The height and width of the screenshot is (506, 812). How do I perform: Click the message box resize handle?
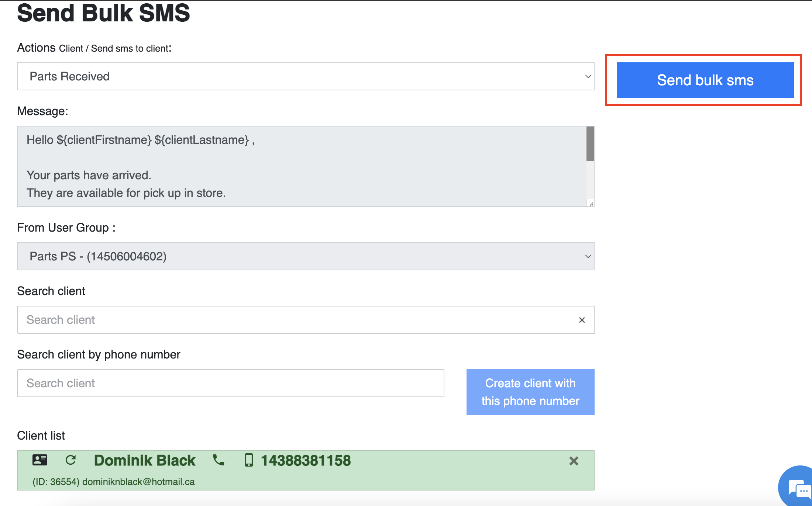click(x=591, y=203)
